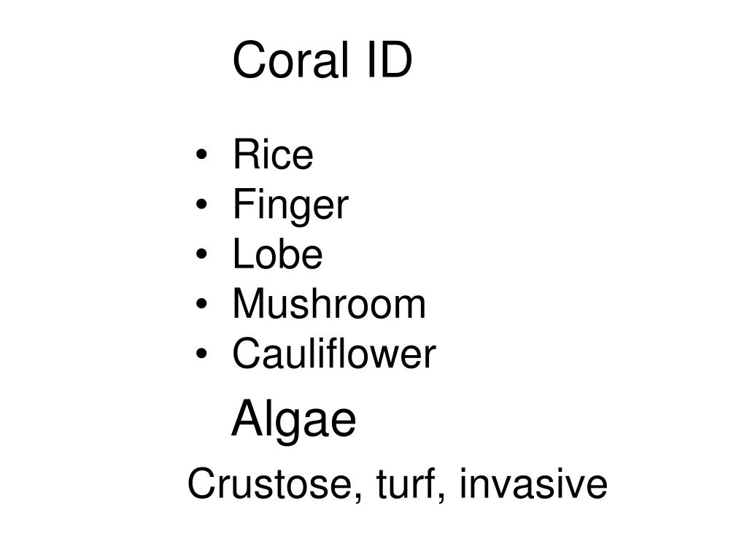
Task: Select the Finger list item text
Action: tap(290, 205)
